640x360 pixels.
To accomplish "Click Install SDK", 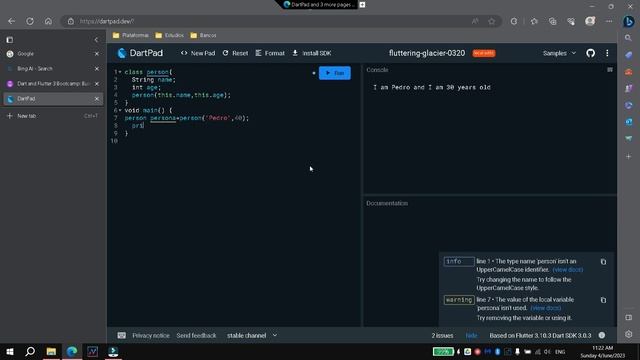I will tap(312, 53).
